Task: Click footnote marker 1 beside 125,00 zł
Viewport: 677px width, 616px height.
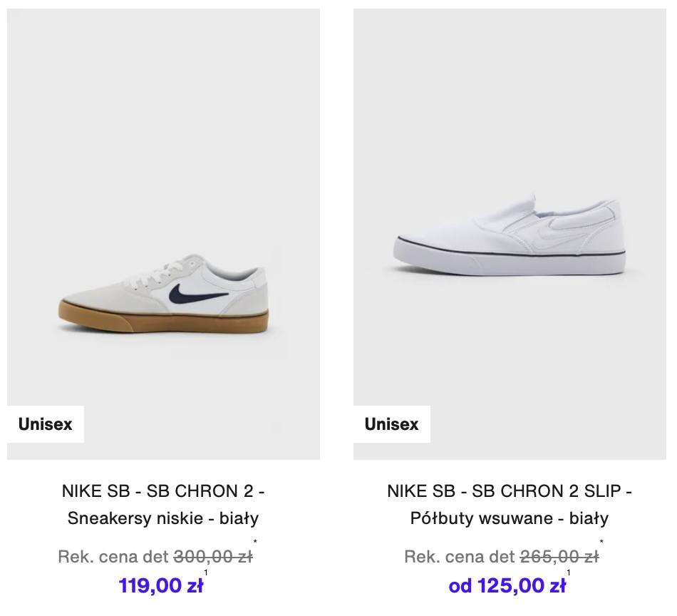Action: click(569, 573)
